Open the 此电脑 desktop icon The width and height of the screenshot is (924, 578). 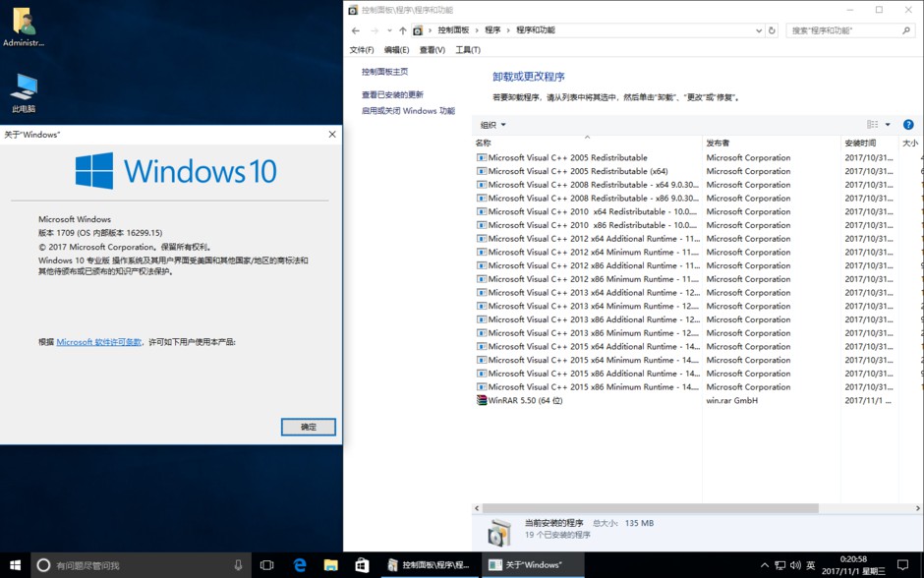[24, 92]
